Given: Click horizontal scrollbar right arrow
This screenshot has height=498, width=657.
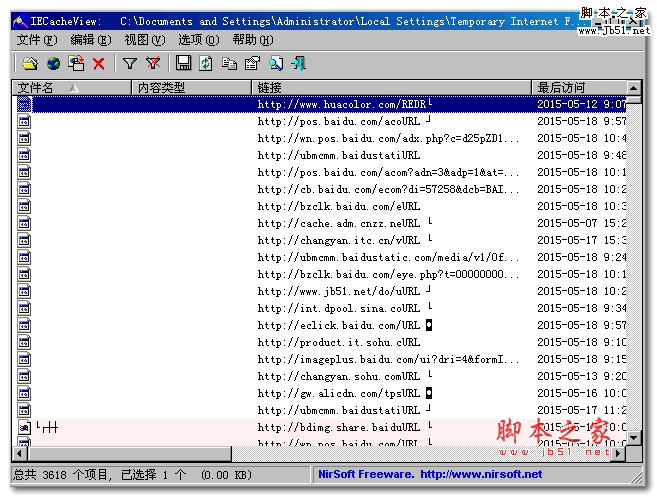Looking at the screenshot, I should tap(618, 453).
